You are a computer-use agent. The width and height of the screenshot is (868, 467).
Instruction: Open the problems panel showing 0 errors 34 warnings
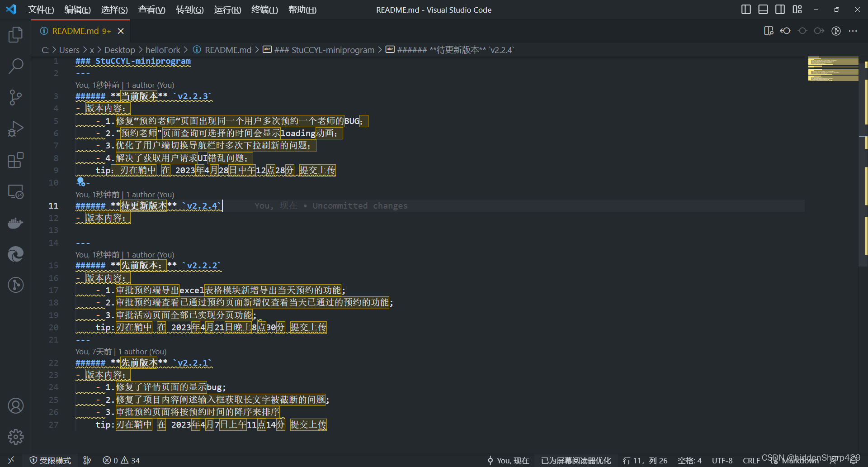[x=121, y=460]
